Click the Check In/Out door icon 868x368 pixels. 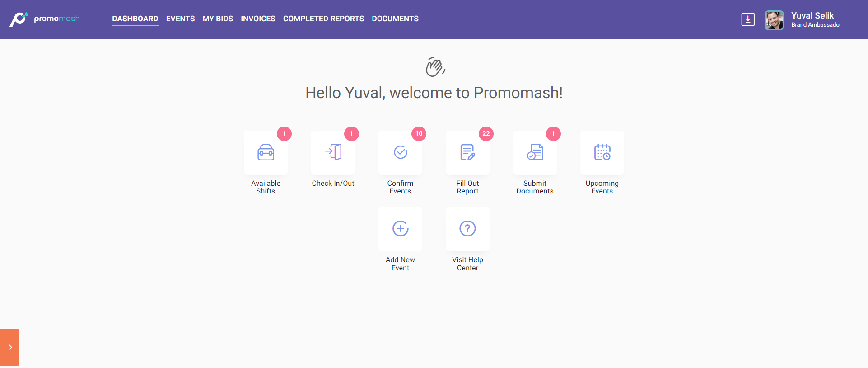click(333, 153)
